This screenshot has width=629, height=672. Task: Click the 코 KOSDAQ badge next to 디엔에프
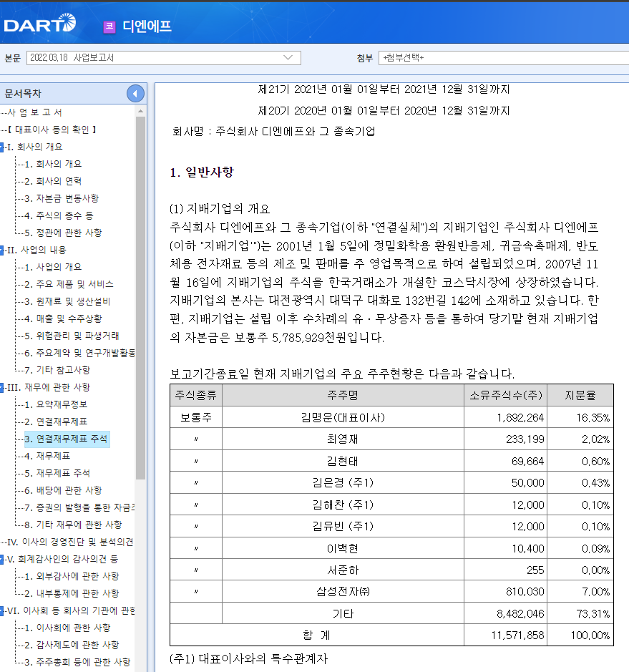coord(108,24)
